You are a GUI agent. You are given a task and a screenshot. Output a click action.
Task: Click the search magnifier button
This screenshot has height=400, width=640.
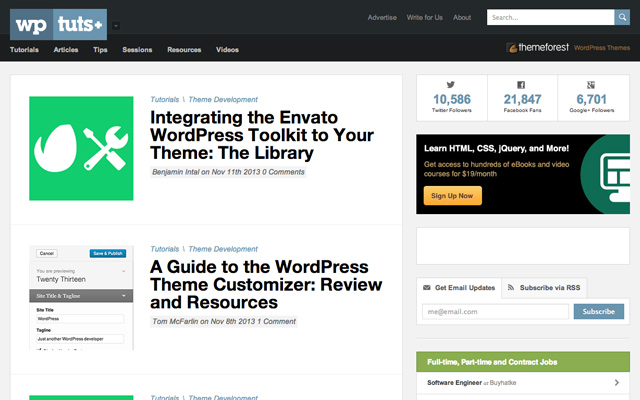(622, 17)
